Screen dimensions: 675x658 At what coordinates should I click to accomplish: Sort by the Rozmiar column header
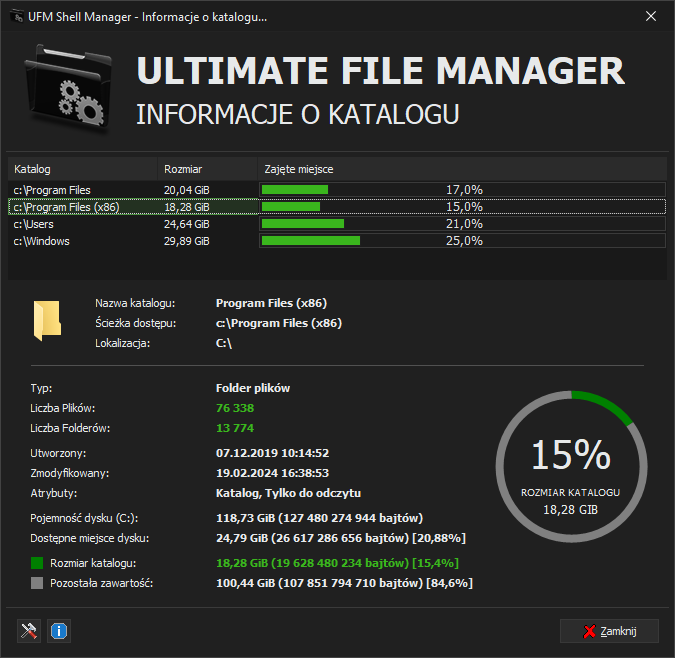coord(207,169)
